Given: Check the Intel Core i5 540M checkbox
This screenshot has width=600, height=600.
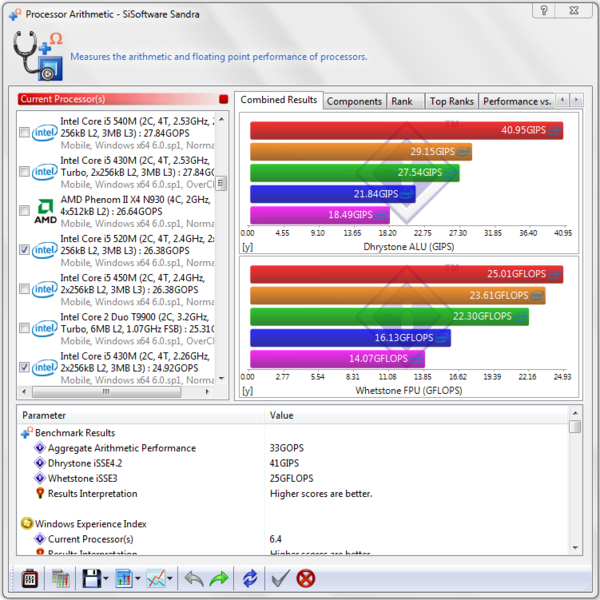Looking at the screenshot, I should click(24, 133).
